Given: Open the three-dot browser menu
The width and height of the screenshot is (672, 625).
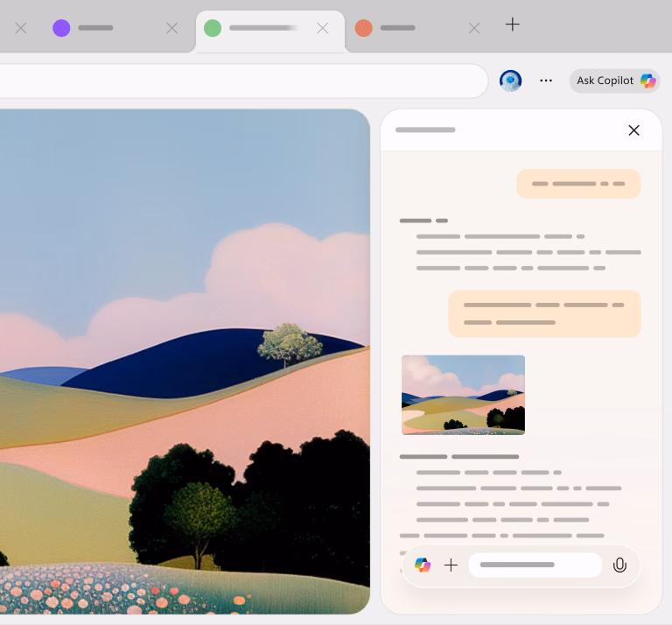Looking at the screenshot, I should [546, 81].
